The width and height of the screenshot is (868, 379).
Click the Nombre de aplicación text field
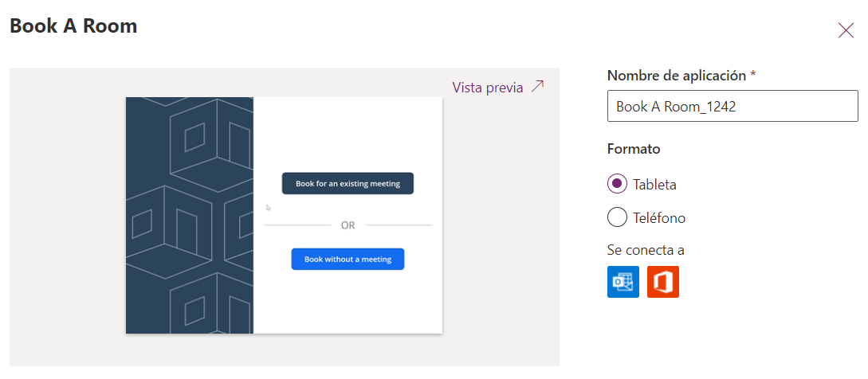732,107
